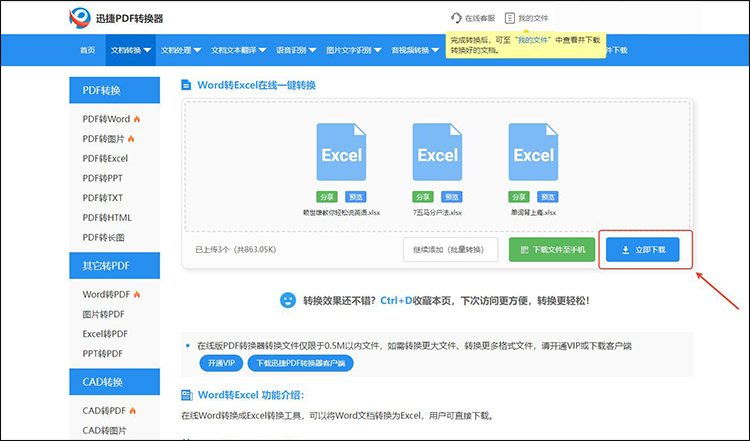Click 预览 under the 7-prefixed xlsx file
The image size is (750, 441).
coord(452,197)
